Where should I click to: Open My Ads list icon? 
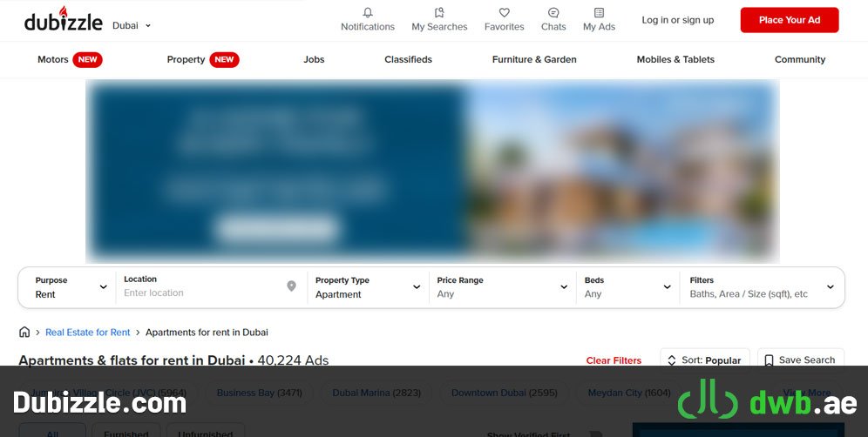click(599, 13)
